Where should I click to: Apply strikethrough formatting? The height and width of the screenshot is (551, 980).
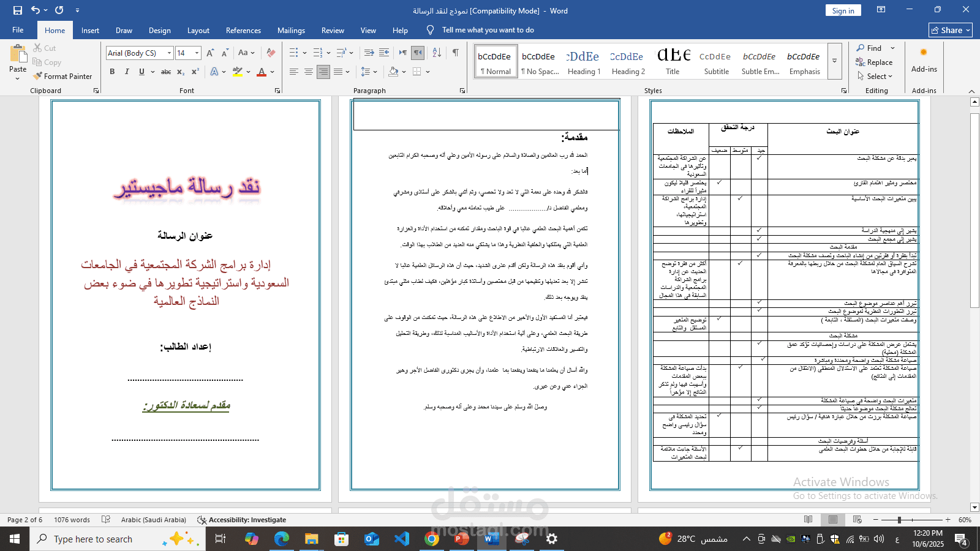pos(166,72)
